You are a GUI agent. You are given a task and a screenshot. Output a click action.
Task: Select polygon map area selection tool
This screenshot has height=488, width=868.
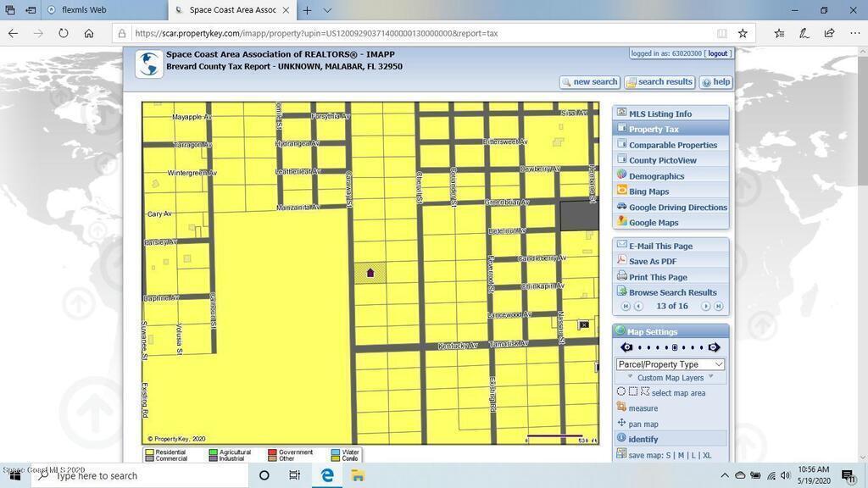[x=645, y=392]
